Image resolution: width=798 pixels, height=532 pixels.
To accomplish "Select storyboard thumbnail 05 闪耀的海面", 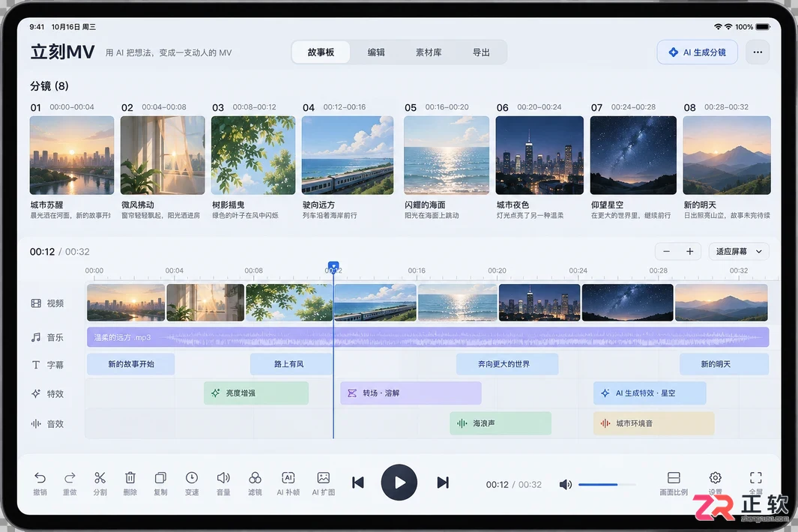I will coord(447,155).
